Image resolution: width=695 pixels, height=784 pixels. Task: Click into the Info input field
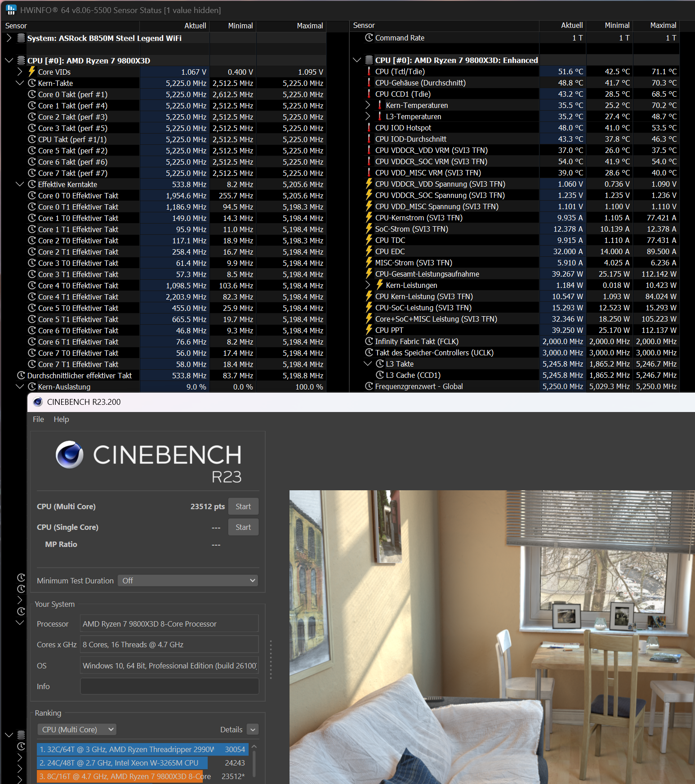click(169, 686)
